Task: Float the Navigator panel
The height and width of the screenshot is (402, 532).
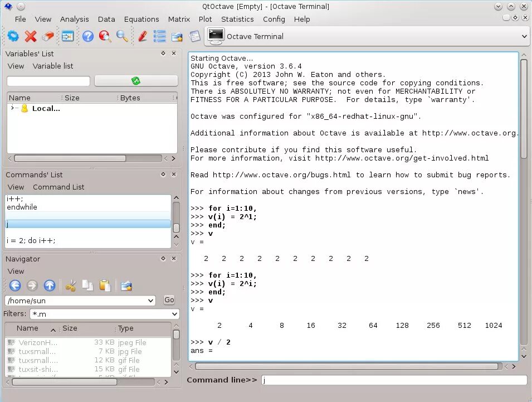Action: 163,258
